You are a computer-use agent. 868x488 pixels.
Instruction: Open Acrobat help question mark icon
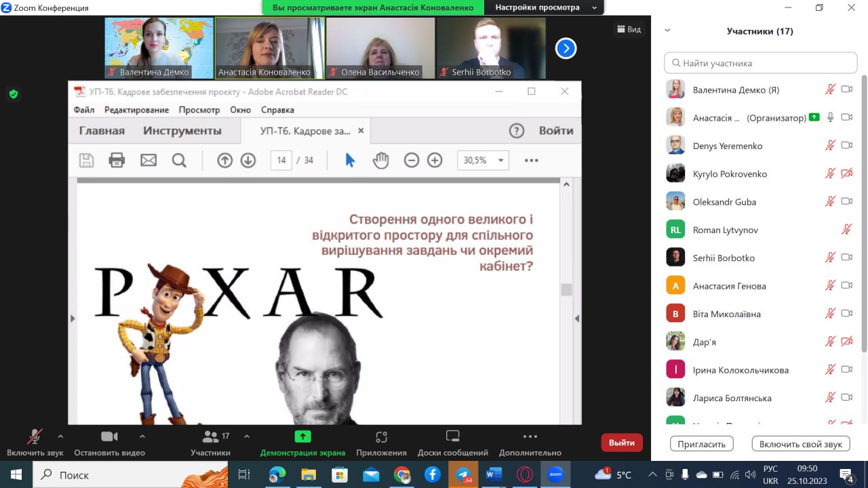(517, 131)
